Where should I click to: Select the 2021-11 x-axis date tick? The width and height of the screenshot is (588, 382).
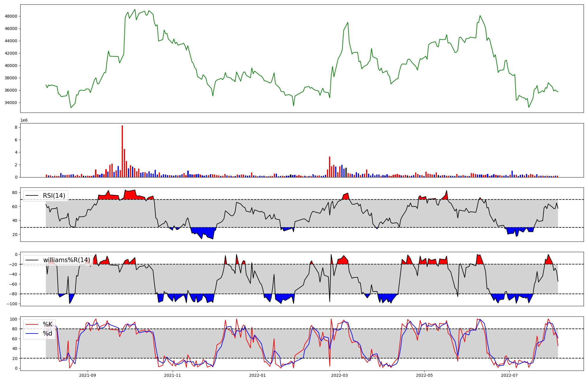tap(173, 375)
